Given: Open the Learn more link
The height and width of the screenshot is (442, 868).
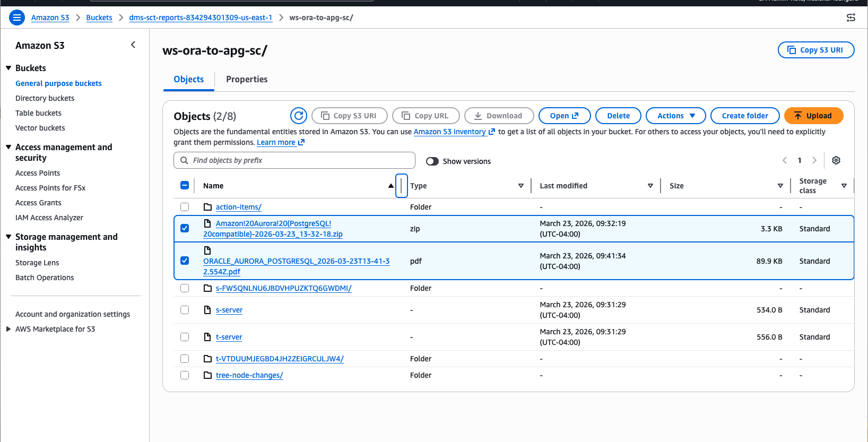Looking at the screenshot, I should (281, 142).
